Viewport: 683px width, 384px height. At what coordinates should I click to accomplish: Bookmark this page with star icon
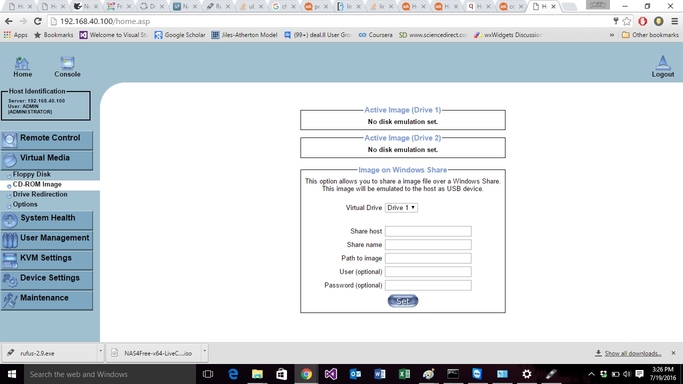(x=626, y=21)
